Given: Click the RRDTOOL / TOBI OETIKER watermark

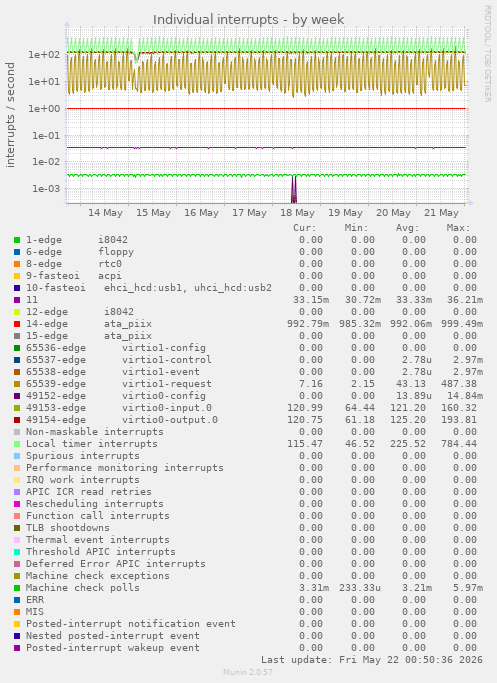Looking at the screenshot, I should tap(487, 54).
